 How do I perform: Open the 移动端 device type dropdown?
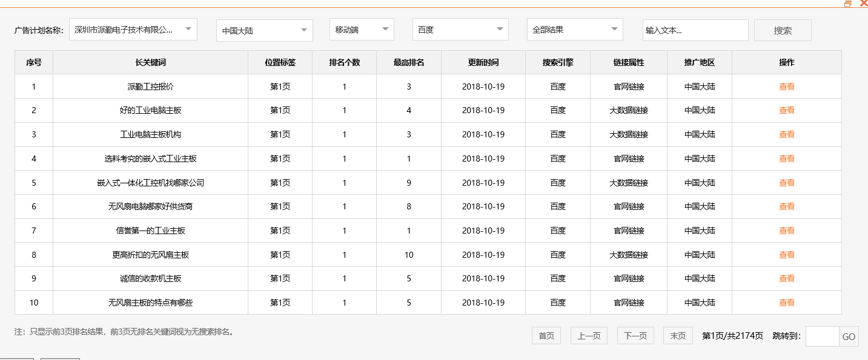361,28
